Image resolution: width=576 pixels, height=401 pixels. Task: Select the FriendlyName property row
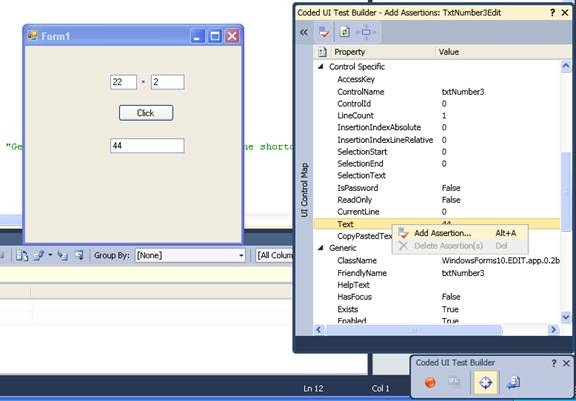(437, 273)
